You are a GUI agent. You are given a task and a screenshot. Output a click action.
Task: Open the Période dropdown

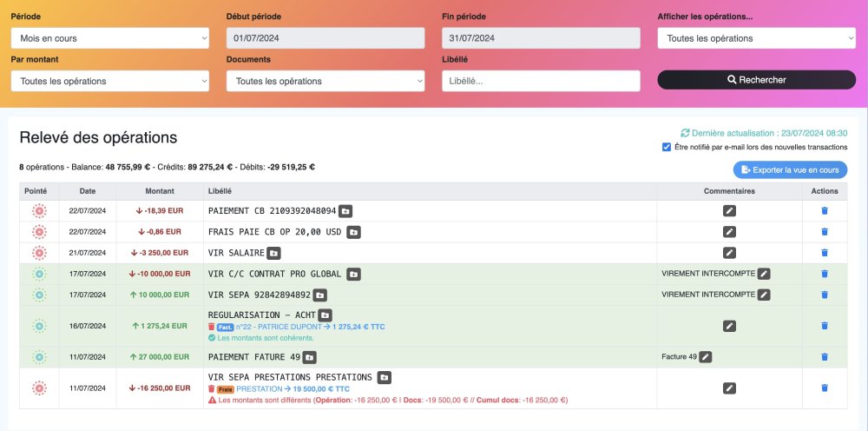pyautogui.click(x=109, y=38)
